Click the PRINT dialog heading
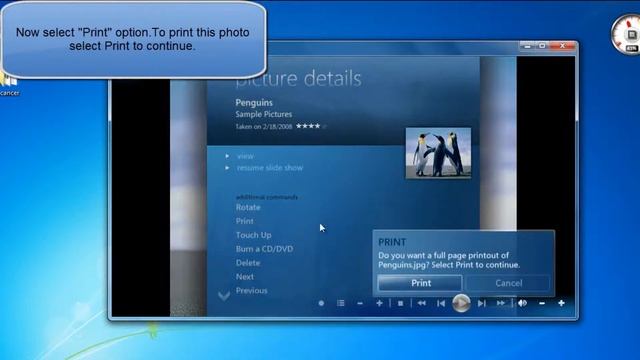This screenshot has width=640, height=360. 392,242
